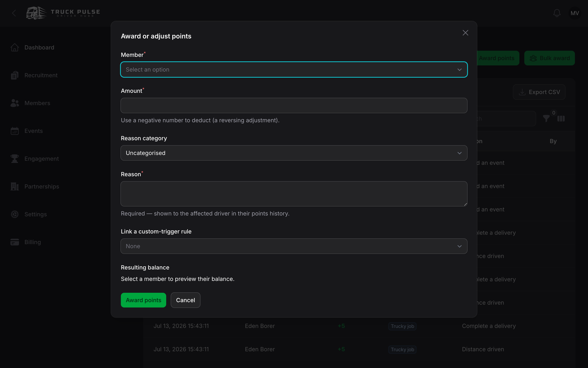This screenshot has width=588, height=368.
Task: Click the Partnerships building icon
Action: click(14, 186)
